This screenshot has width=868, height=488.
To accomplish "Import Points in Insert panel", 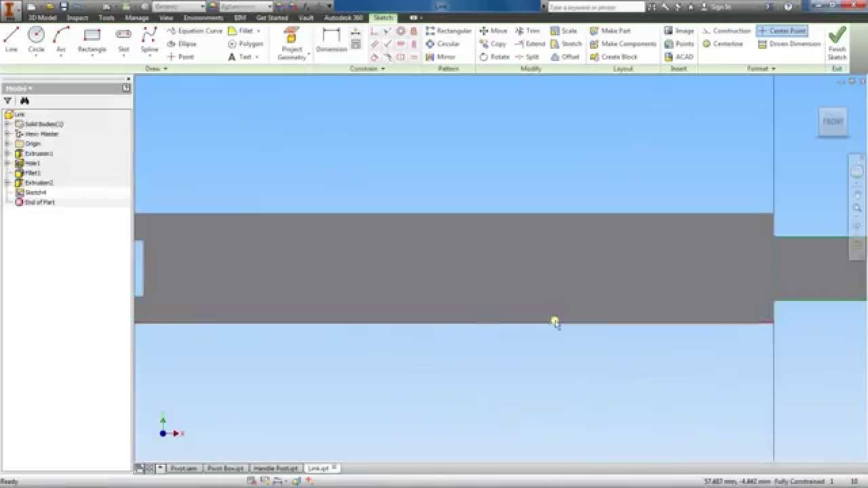I will coord(679,44).
